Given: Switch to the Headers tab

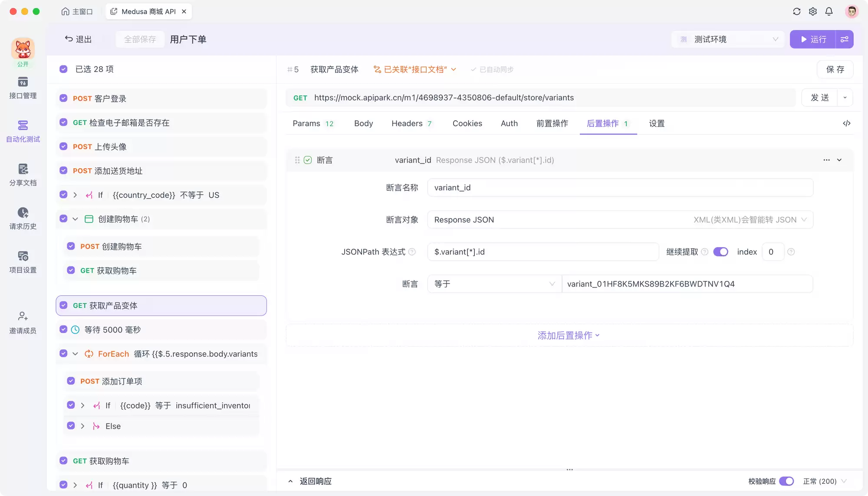Looking at the screenshot, I should coord(411,124).
